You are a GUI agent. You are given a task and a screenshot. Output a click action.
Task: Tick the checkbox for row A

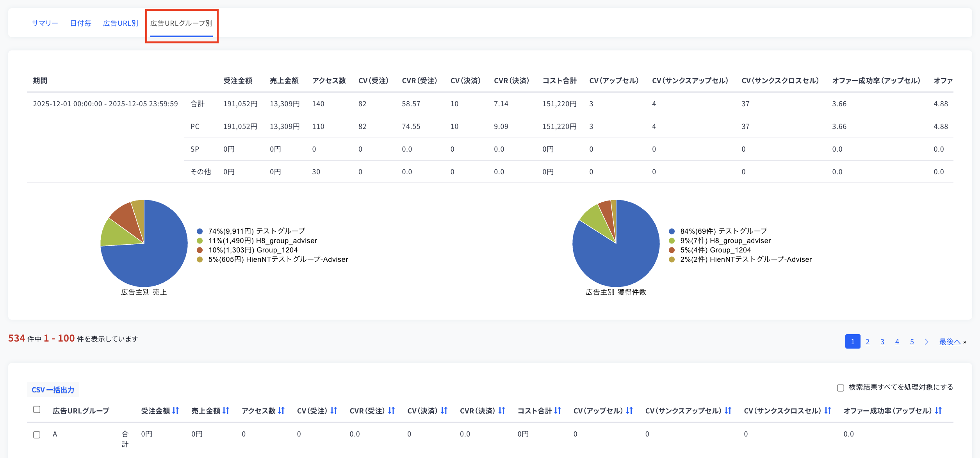[37, 435]
